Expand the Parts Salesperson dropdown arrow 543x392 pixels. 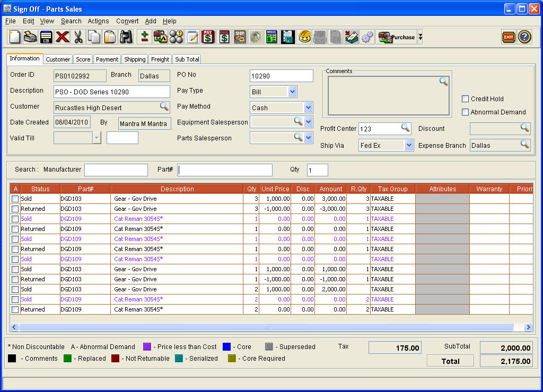[308, 138]
